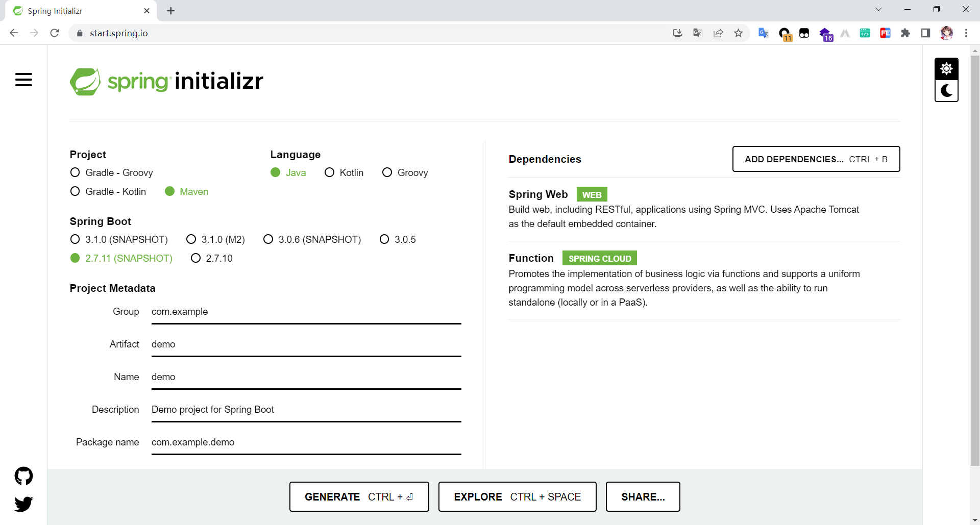Click the Package name input field

click(306, 442)
